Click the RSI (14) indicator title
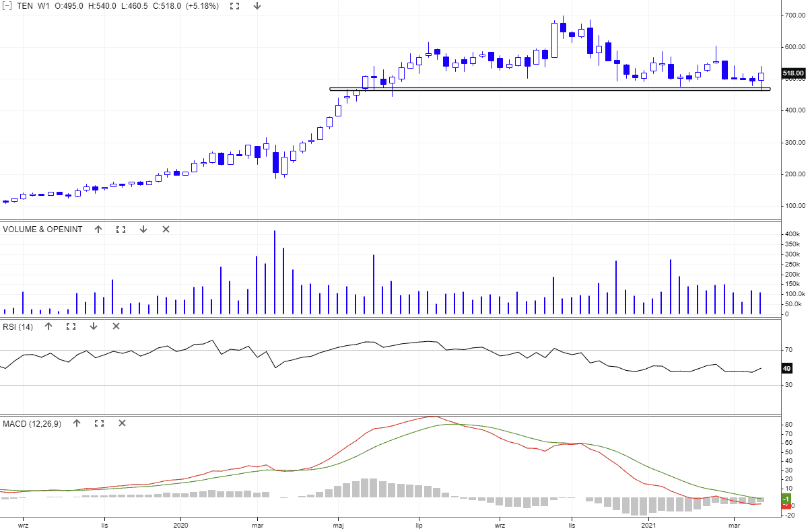The width and height of the screenshot is (812, 531). [18, 326]
